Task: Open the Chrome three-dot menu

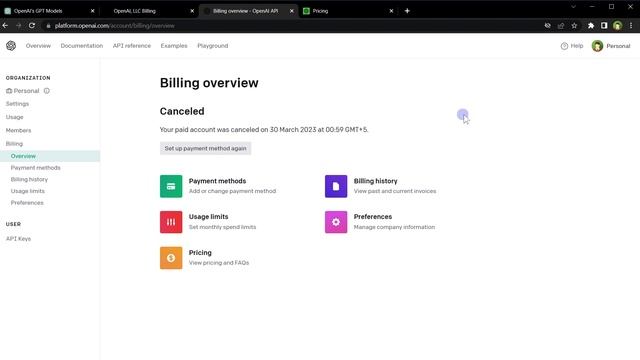Action: tap(631, 26)
